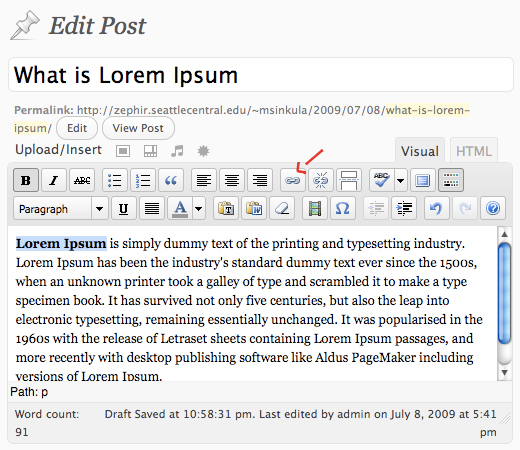
Task: Toggle the kitchen sink toolbar button
Action: click(451, 180)
